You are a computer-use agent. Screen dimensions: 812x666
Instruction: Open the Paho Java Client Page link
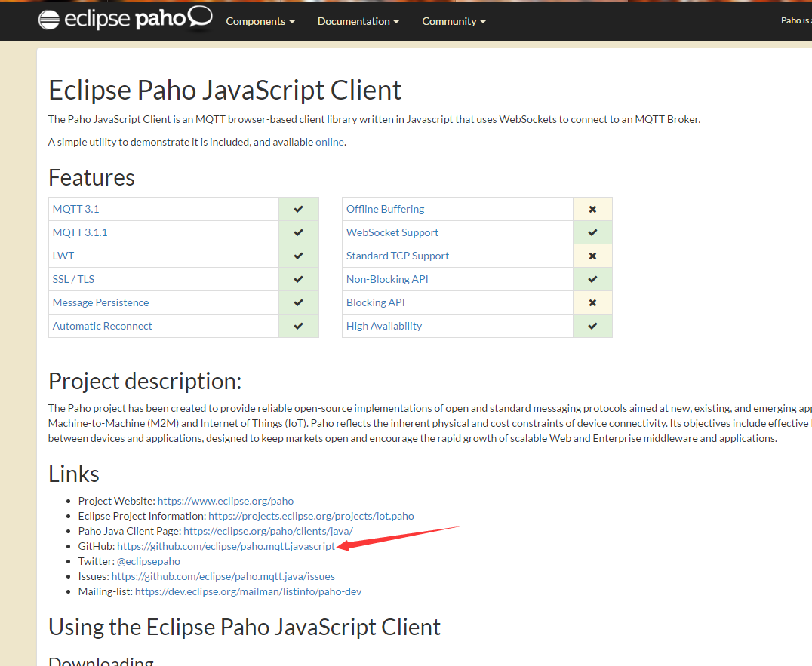point(268,531)
